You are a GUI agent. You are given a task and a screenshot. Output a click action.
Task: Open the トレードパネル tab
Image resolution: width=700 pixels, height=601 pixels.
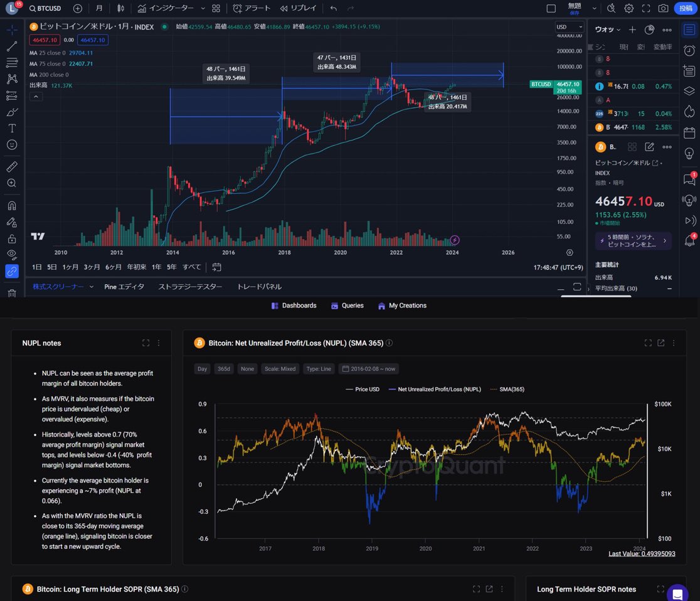pos(260,287)
